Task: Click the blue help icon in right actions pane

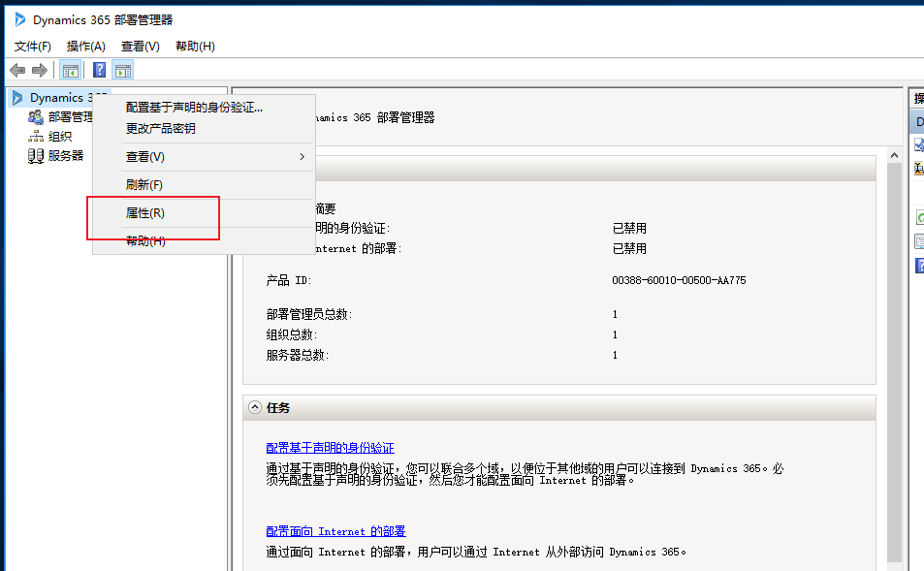Action: (919, 266)
